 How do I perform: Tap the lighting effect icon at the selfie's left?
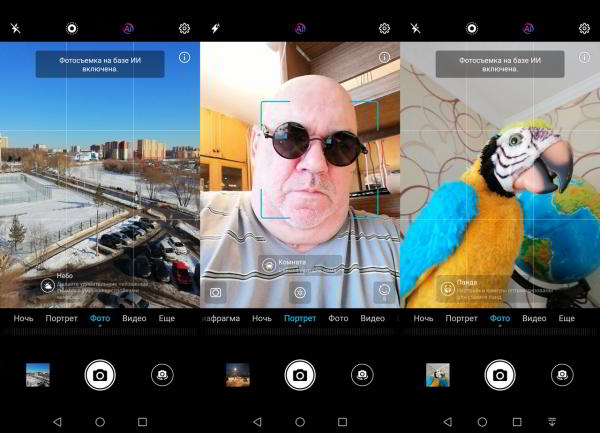coord(216,292)
